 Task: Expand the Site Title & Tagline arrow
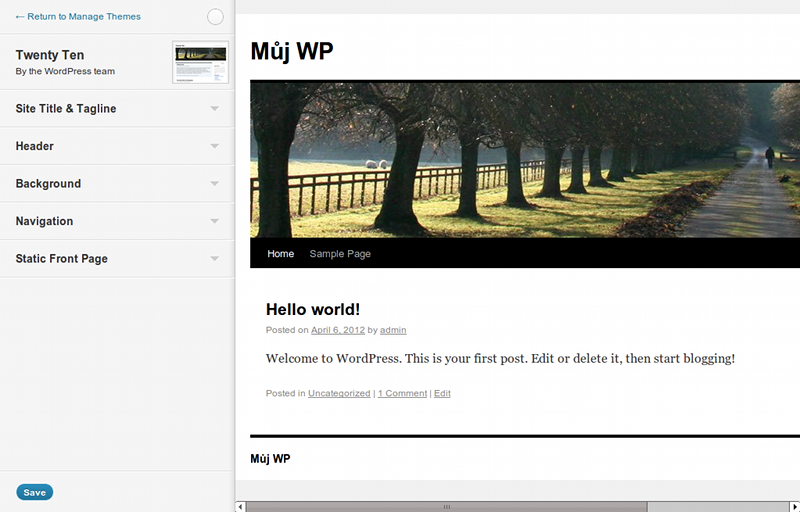[215, 109]
